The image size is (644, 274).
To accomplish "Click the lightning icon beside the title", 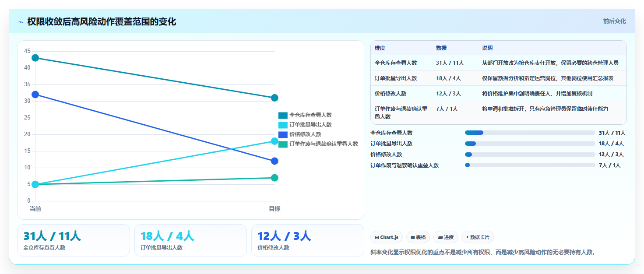I will pos(21,22).
